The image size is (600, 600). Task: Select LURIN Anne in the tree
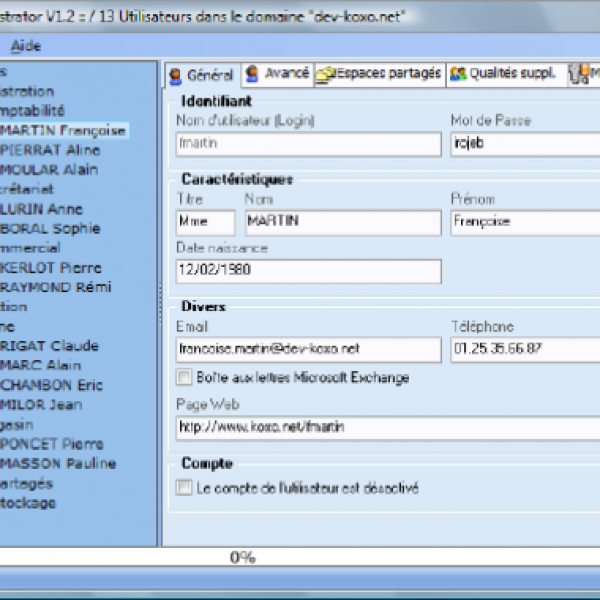click(x=41, y=209)
